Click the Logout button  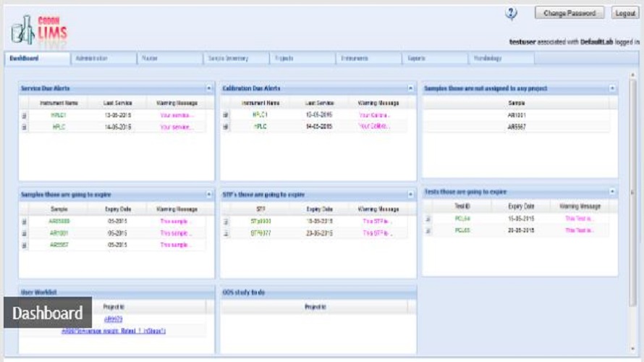coord(625,13)
